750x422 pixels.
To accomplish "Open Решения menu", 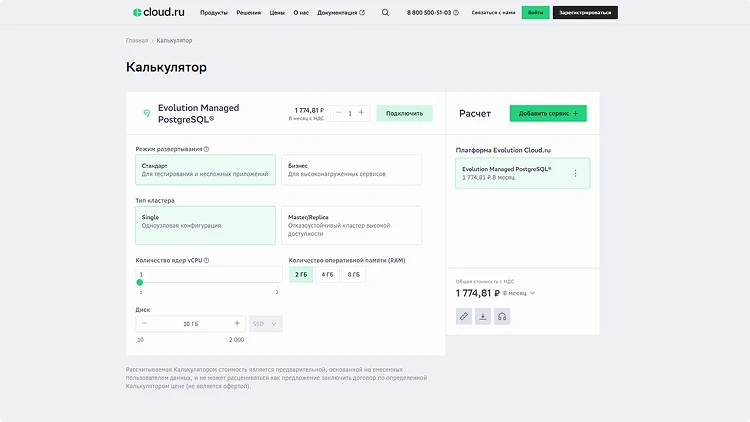I will [x=248, y=13].
